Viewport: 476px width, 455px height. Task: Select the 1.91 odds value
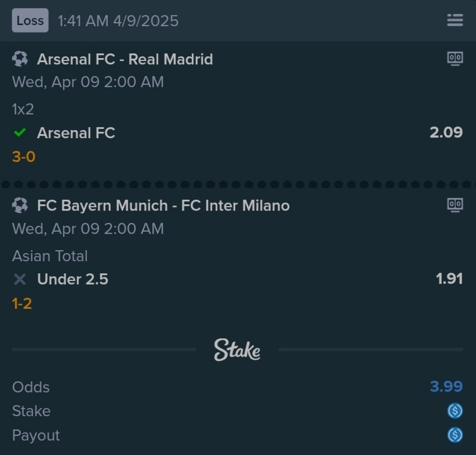point(449,279)
